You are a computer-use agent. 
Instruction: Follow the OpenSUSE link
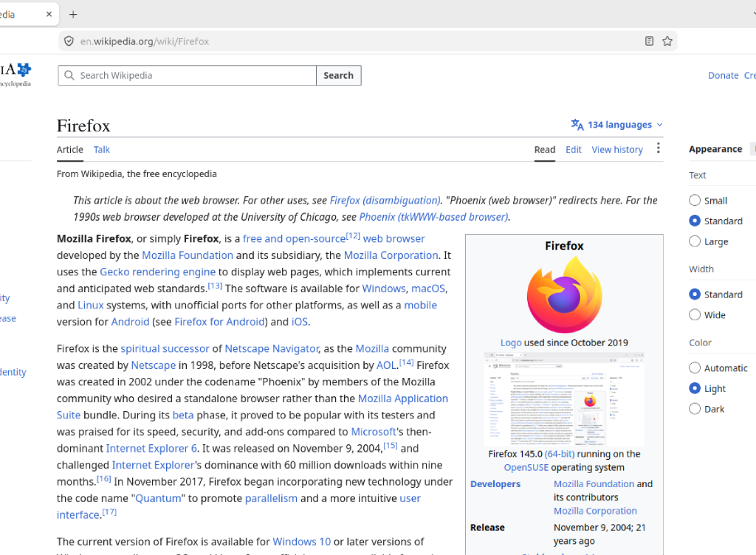pyautogui.click(x=526, y=467)
